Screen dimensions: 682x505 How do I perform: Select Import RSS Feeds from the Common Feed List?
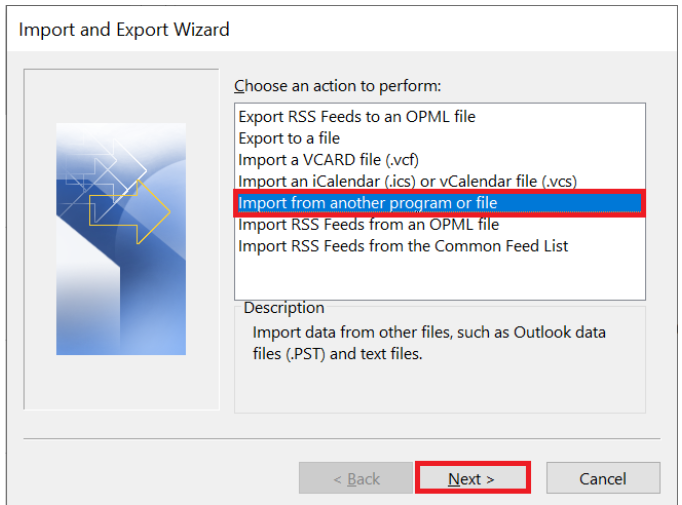coord(403,246)
